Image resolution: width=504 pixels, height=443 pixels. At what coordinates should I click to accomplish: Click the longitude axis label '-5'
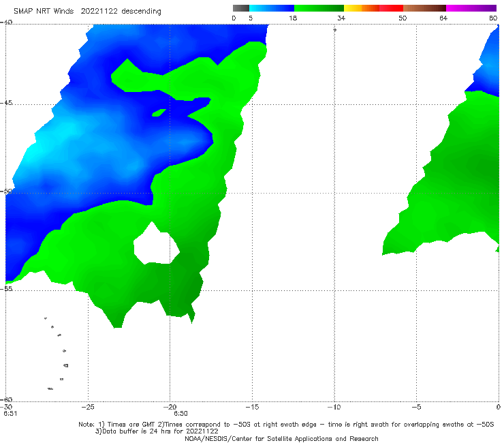[416, 407]
